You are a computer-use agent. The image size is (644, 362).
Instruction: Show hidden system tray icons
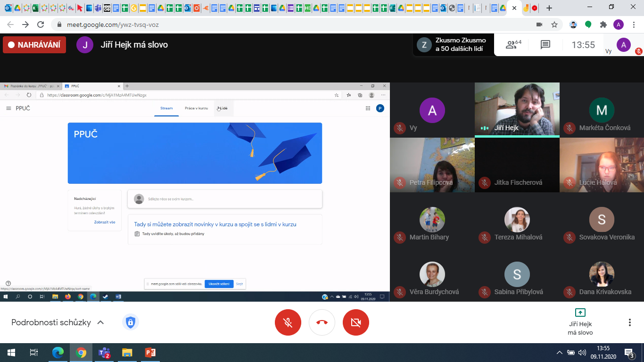click(x=560, y=353)
